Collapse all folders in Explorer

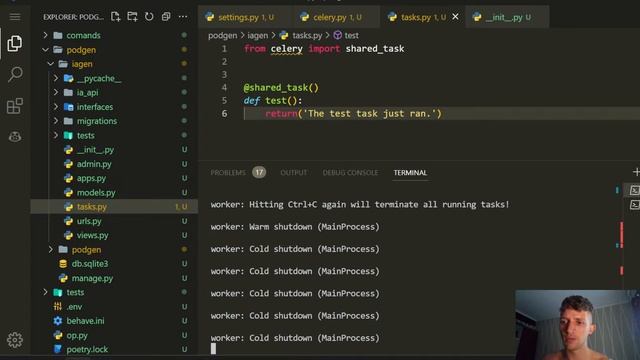pyautogui.click(x=166, y=16)
